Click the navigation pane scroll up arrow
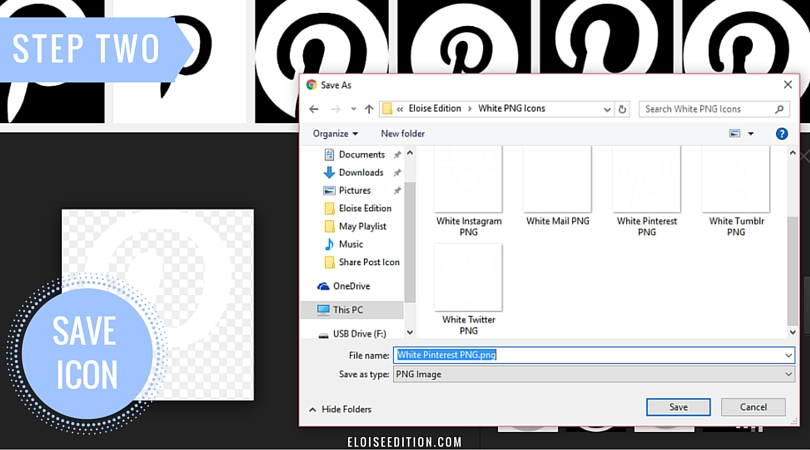This screenshot has width=810, height=450. click(x=410, y=153)
